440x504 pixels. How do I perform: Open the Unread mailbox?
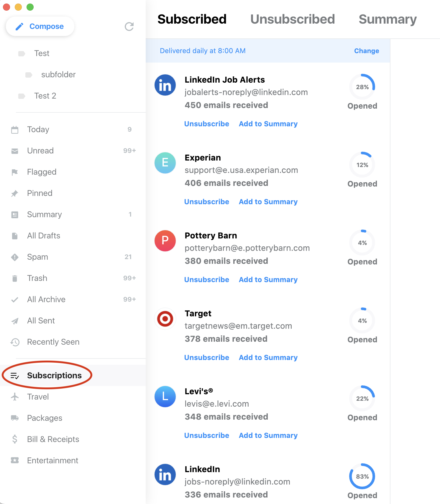pos(73,151)
